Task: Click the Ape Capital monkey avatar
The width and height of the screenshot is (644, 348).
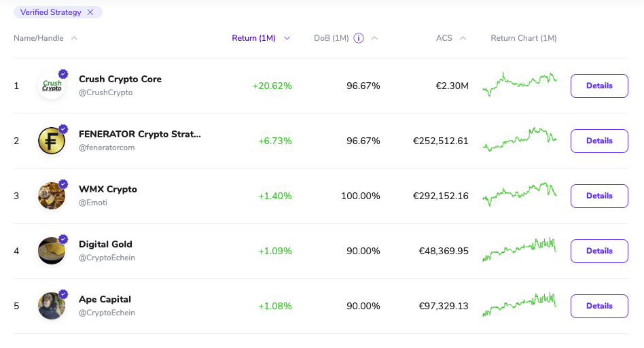Action: 52,307
